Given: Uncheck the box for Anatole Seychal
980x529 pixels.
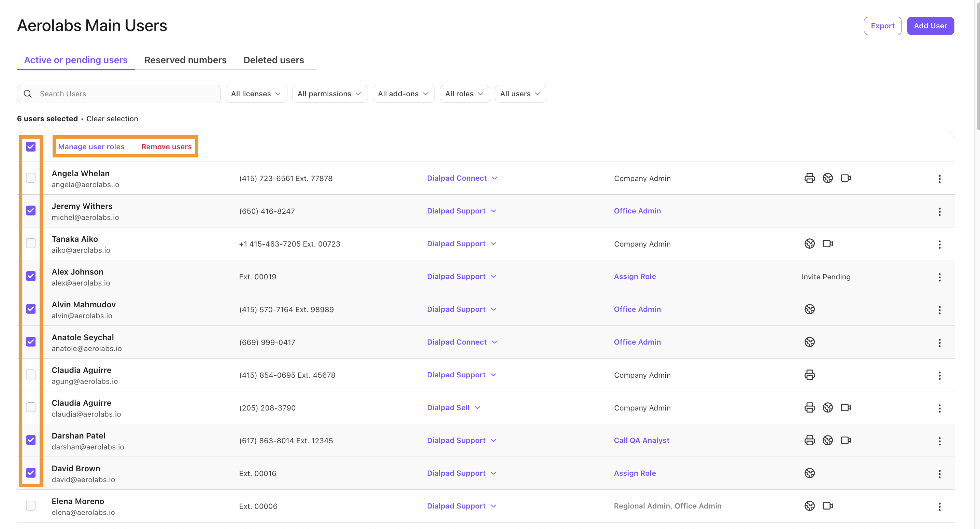Looking at the screenshot, I should point(31,342).
